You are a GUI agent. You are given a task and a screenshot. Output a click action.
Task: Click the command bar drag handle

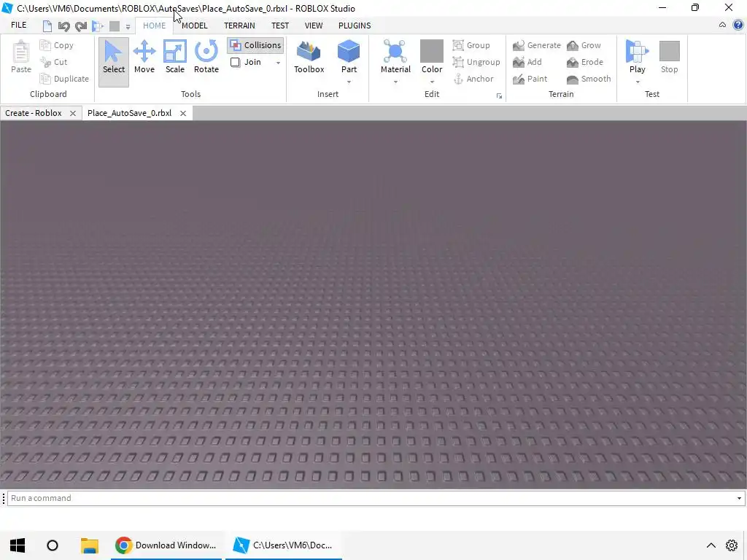[x=4, y=498]
